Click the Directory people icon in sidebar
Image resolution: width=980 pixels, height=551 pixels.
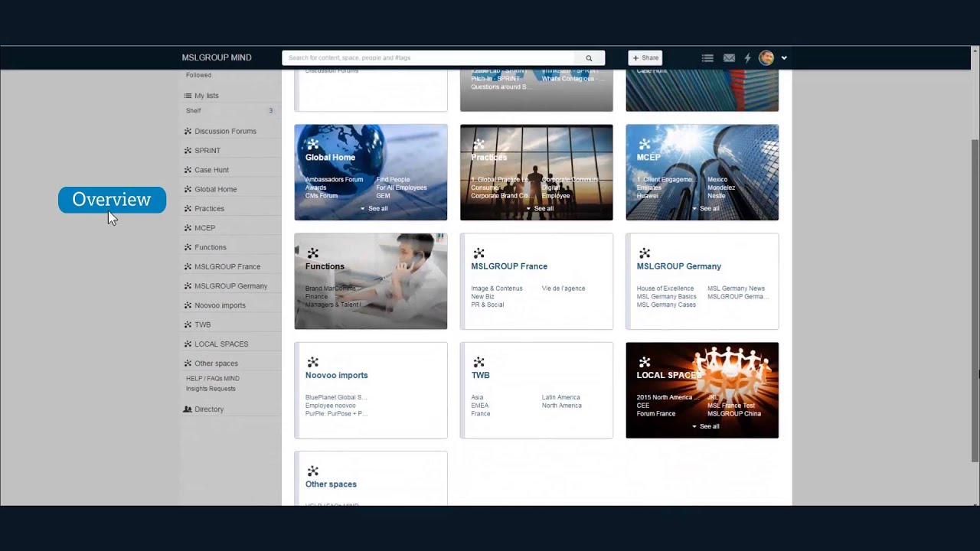(x=188, y=409)
